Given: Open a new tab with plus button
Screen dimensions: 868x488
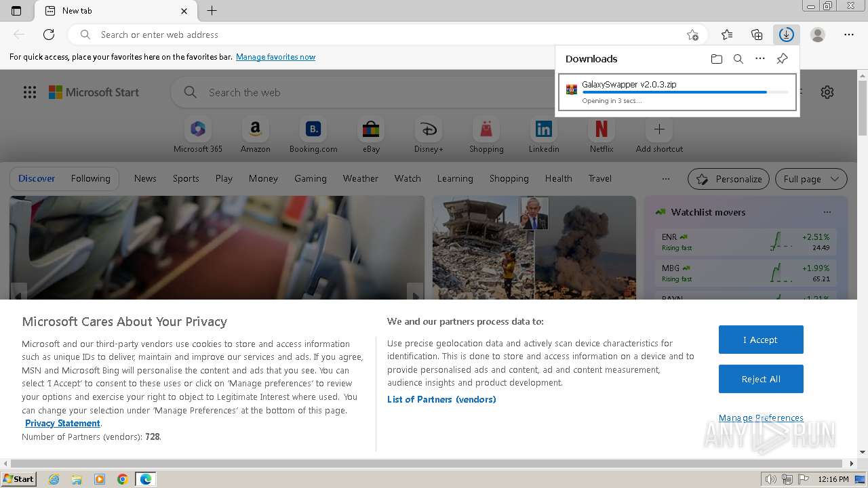Looking at the screenshot, I should point(212,11).
